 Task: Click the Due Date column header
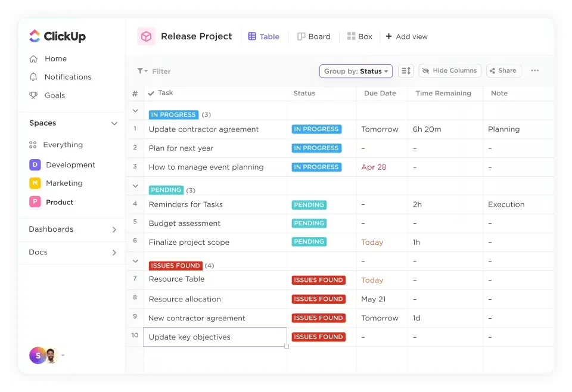[x=380, y=94]
